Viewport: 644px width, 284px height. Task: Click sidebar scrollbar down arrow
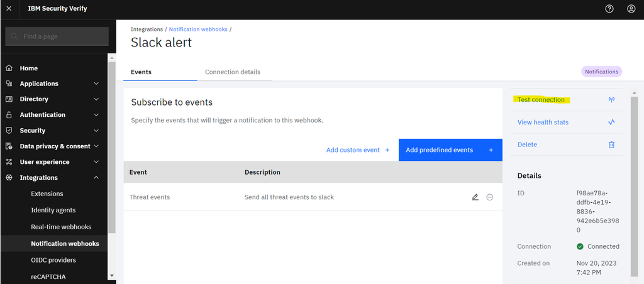(x=112, y=276)
